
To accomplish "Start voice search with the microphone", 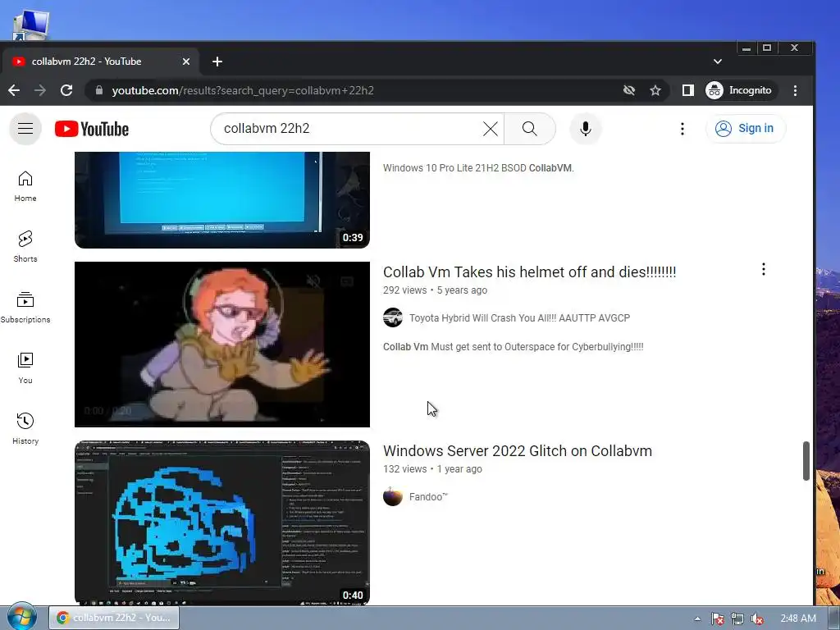I will pyautogui.click(x=586, y=129).
